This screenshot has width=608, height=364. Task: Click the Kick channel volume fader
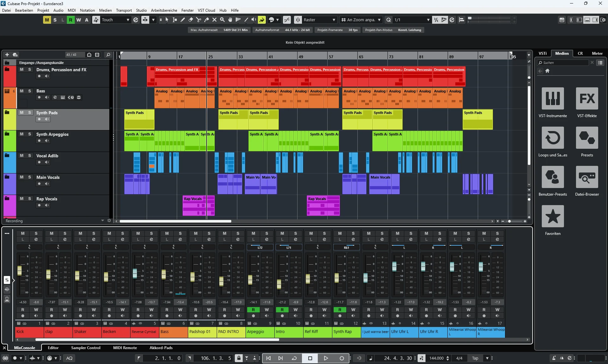20,271
